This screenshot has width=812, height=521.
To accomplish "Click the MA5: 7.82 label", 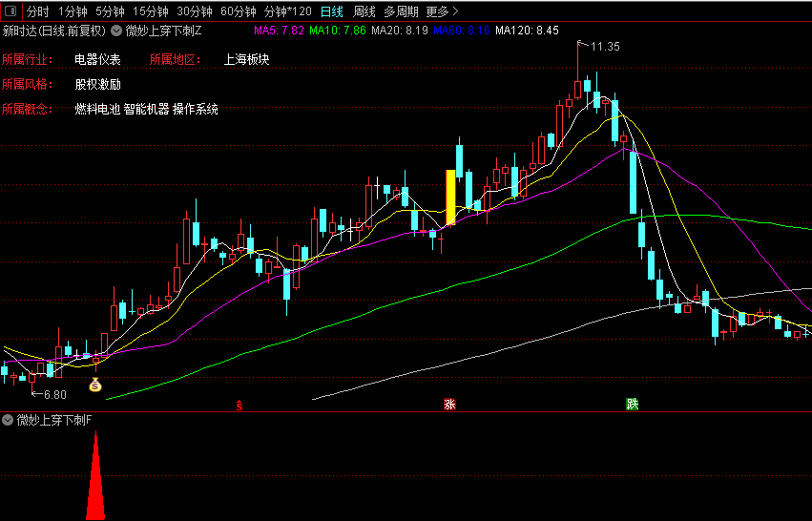I will [x=279, y=31].
